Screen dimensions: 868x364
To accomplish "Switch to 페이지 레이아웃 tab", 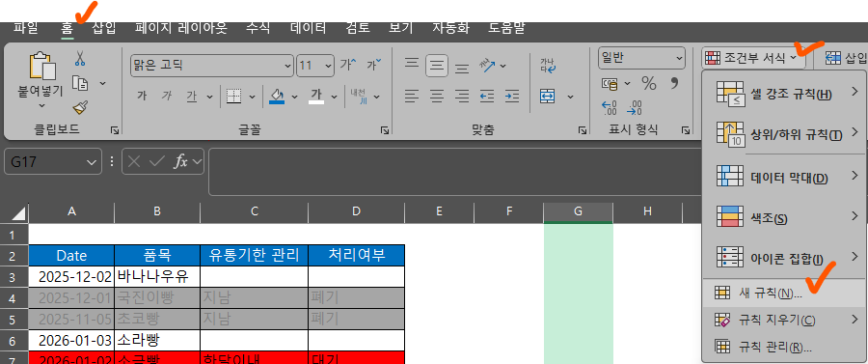I will tap(181, 28).
